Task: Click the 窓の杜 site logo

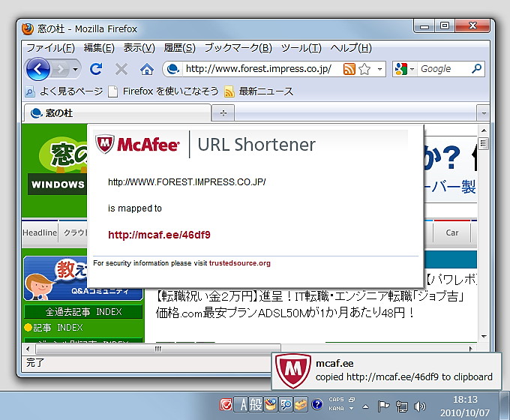Action: click(x=64, y=154)
